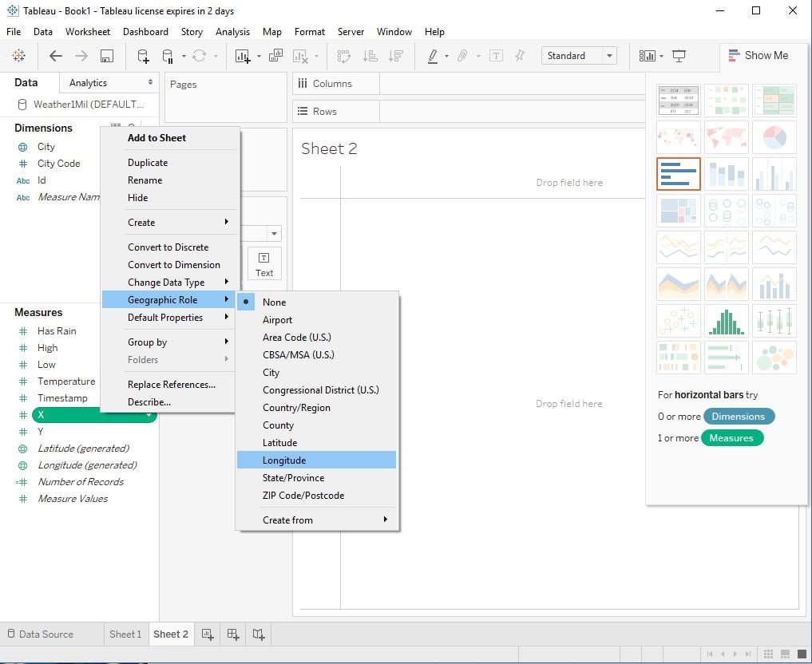Click the Sort ascending toolbar icon
The height and width of the screenshot is (664, 812).
(370, 56)
